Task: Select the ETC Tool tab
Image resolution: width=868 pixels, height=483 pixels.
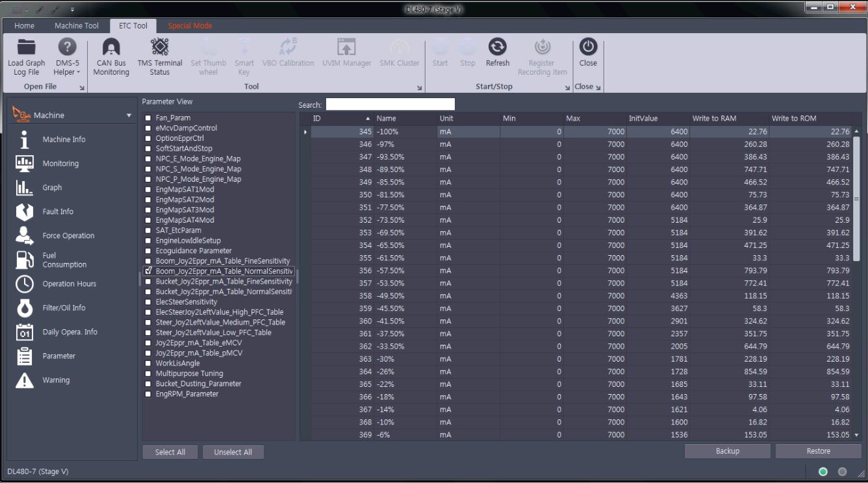Action: point(133,26)
